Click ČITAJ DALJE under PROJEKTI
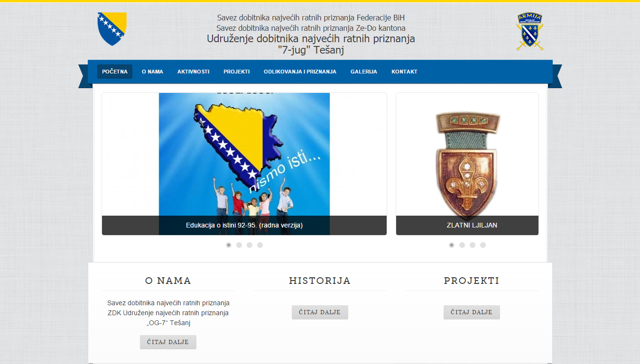The image size is (640, 364). tap(472, 312)
